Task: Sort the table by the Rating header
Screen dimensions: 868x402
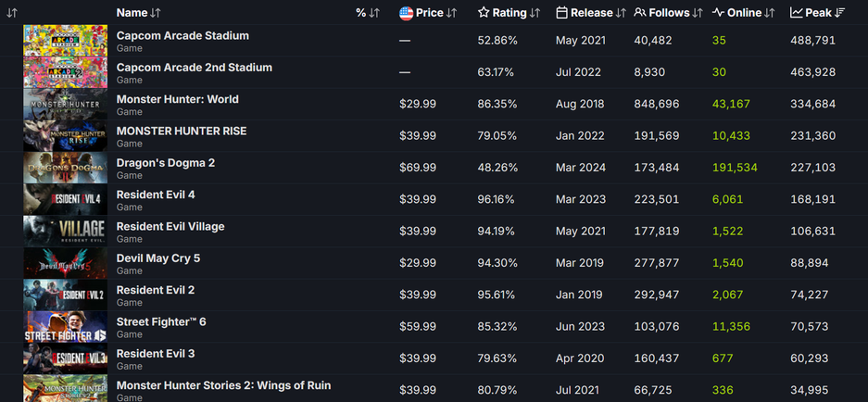Action: coord(509,13)
